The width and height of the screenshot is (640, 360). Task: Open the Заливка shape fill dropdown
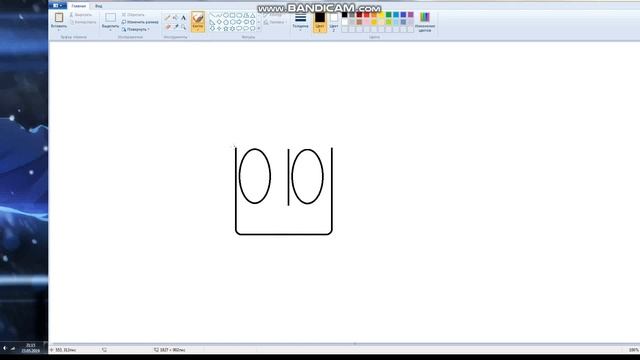pos(274,22)
